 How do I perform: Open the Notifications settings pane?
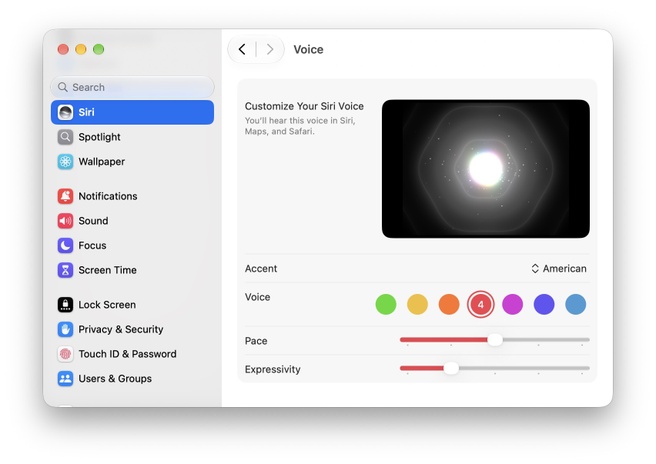coord(132,196)
